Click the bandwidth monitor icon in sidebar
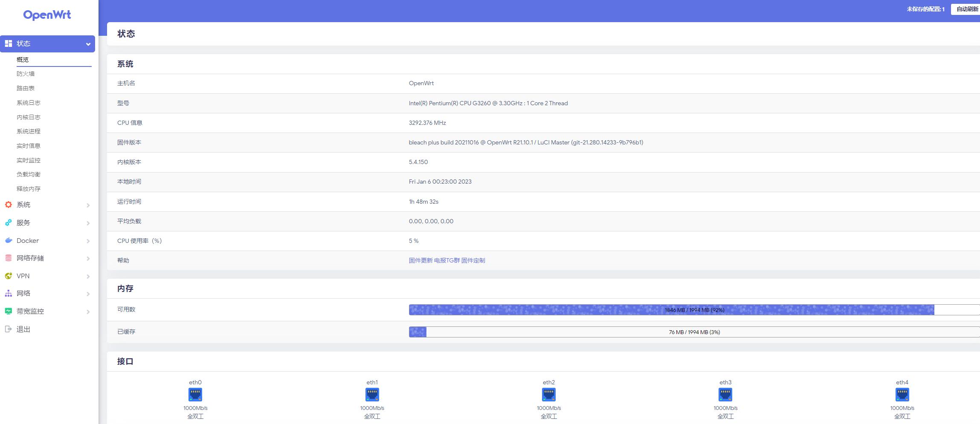Image resolution: width=980 pixels, height=424 pixels. click(x=9, y=311)
